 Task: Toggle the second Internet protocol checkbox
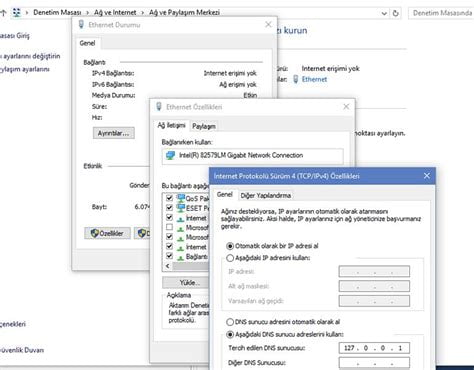click(x=169, y=247)
